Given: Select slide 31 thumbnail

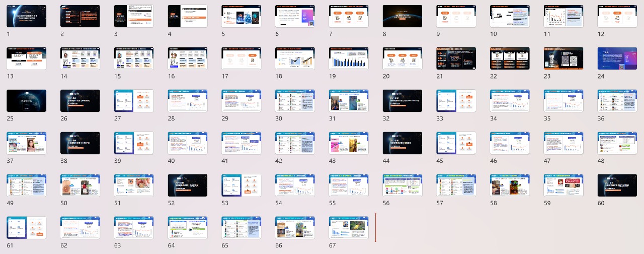Looking at the screenshot, I should pos(349,101).
